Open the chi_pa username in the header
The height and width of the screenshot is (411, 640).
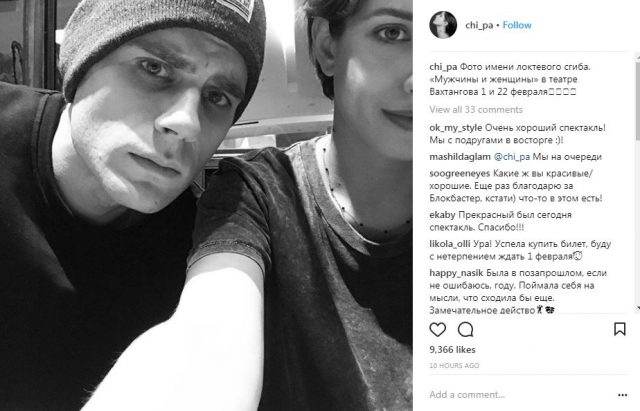tap(479, 25)
